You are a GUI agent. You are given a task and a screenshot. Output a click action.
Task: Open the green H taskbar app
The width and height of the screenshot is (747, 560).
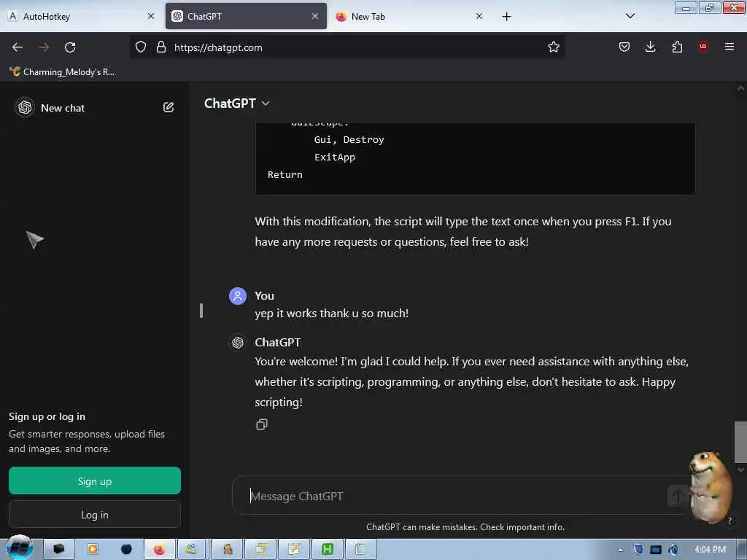328,549
